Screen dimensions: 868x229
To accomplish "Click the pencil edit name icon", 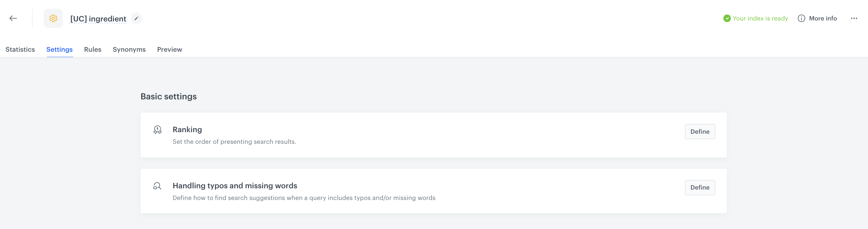I will pyautogui.click(x=136, y=19).
